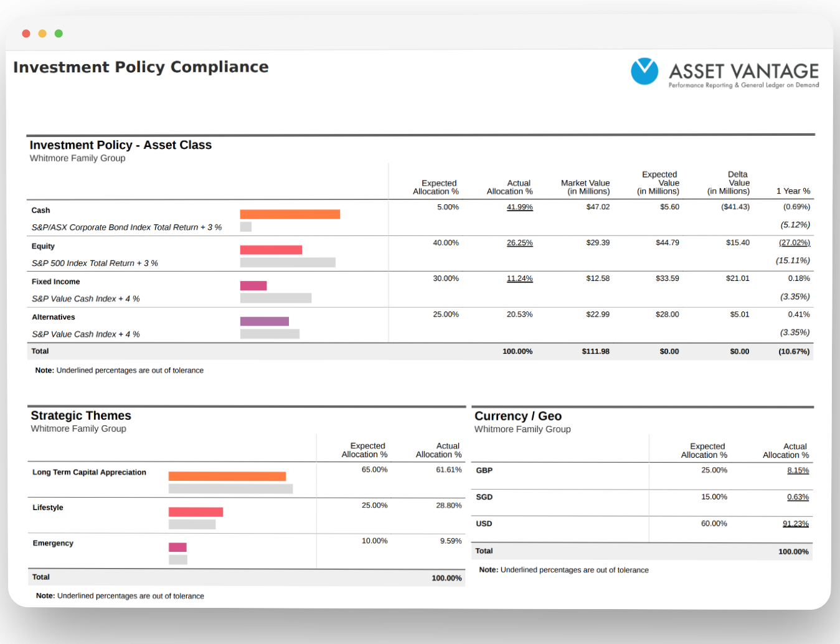Open underlined 91.23% USD actual allocation
The height and width of the screenshot is (644, 840).
[x=796, y=524]
